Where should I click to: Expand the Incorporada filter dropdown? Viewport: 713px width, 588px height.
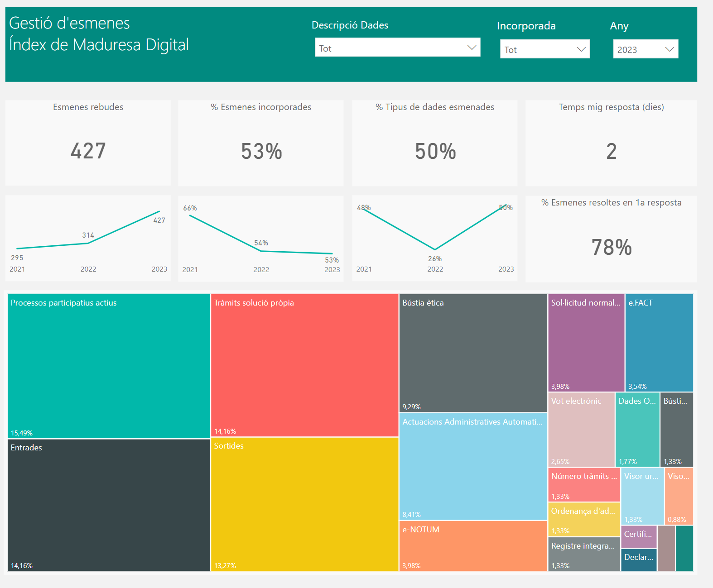coord(544,49)
